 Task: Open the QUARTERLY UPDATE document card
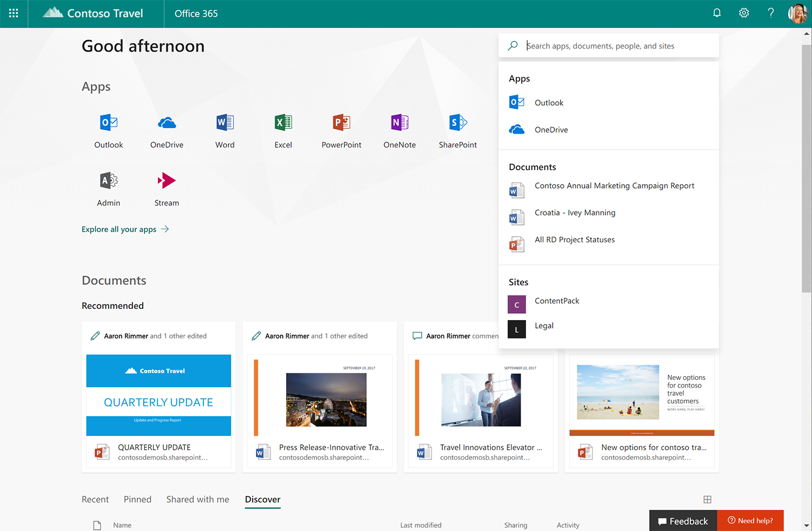(x=158, y=397)
